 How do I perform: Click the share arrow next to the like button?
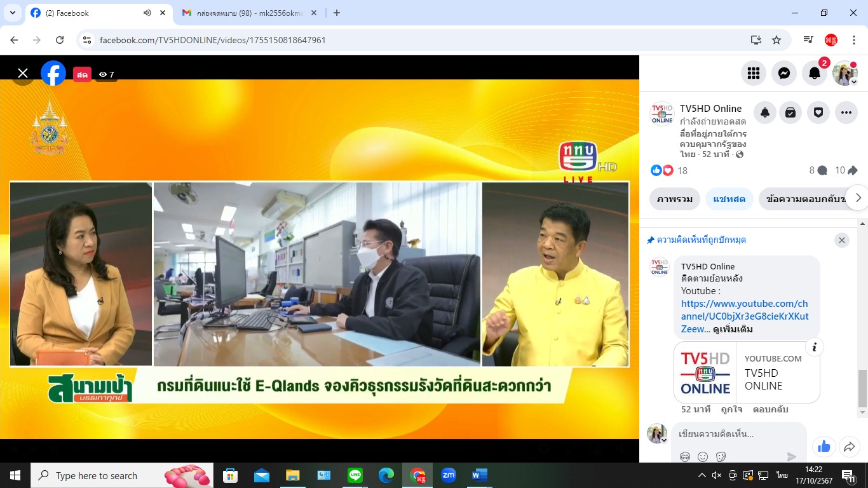pyautogui.click(x=850, y=447)
